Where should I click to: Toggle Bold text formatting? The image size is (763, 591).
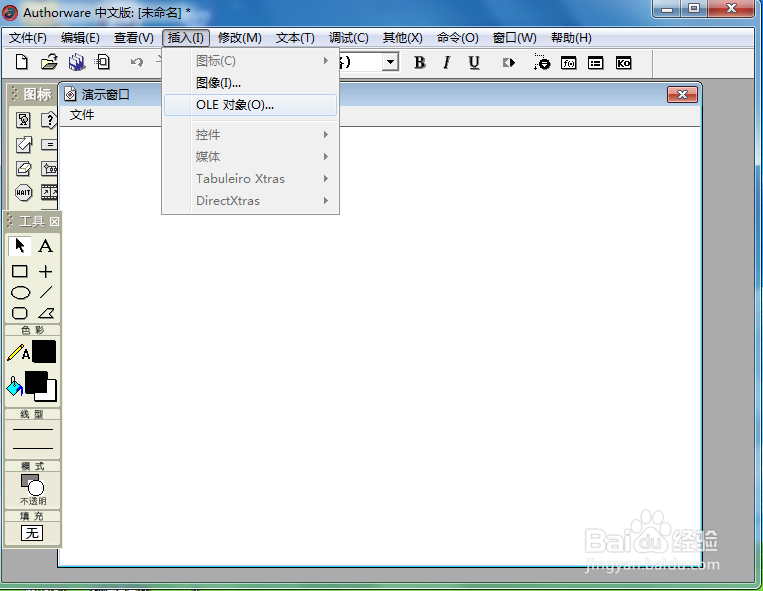click(x=419, y=63)
